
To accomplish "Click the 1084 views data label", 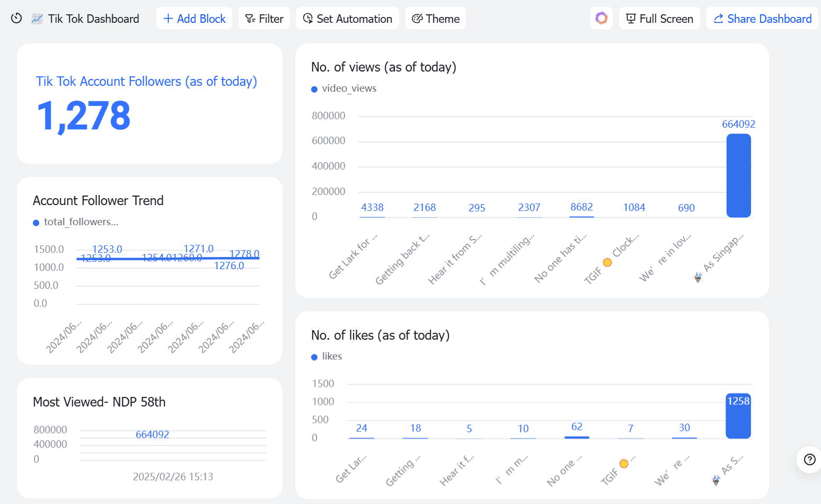I will 634,207.
